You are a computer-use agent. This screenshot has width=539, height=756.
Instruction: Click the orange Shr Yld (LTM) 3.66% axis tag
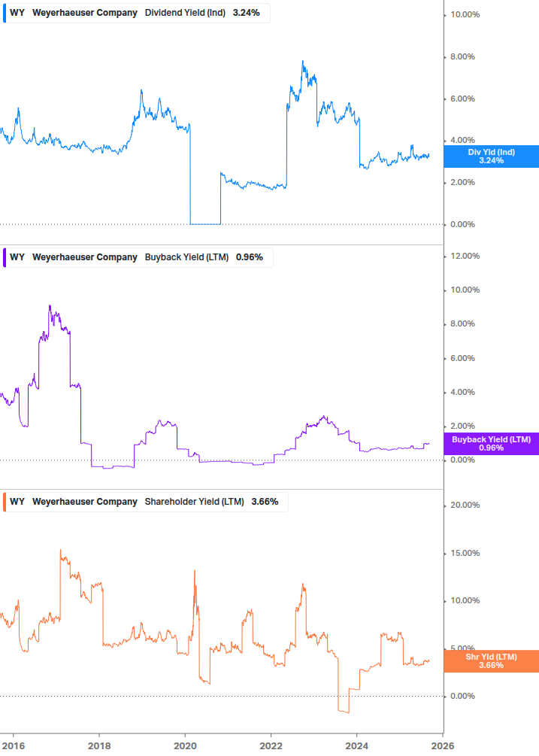click(491, 661)
